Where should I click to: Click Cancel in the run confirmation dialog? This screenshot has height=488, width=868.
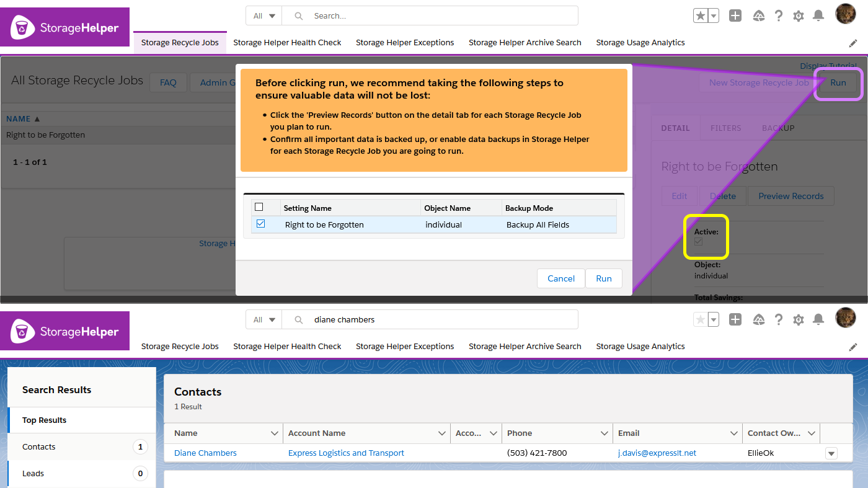point(561,278)
